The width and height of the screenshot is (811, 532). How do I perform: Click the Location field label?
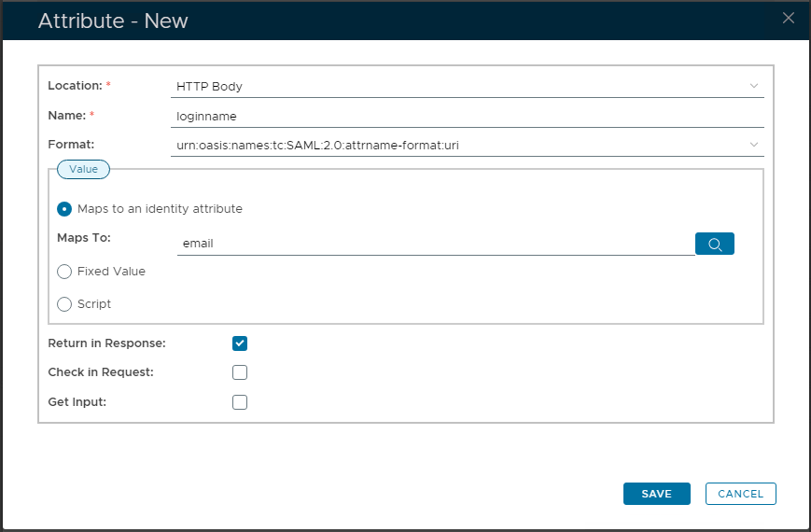pyautogui.click(x=75, y=86)
